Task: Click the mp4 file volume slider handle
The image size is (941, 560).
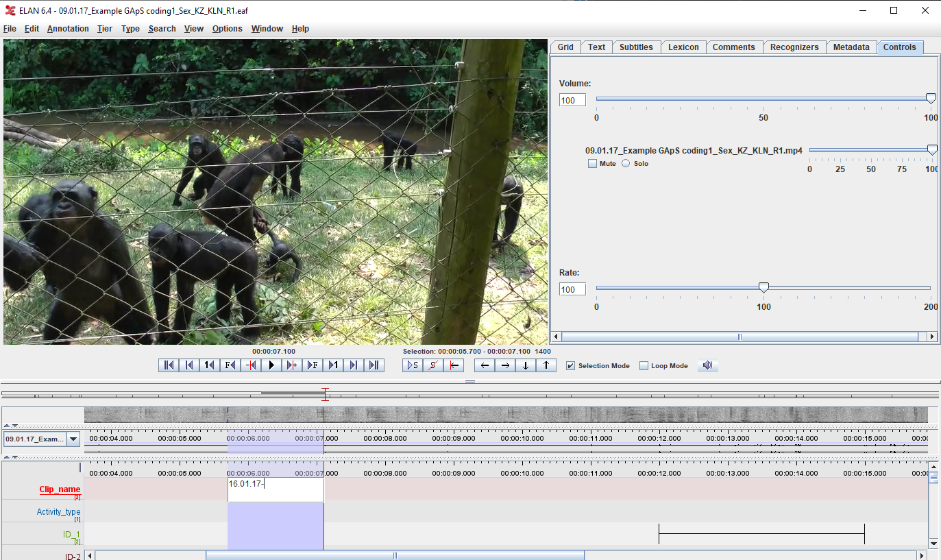Action: (x=932, y=150)
